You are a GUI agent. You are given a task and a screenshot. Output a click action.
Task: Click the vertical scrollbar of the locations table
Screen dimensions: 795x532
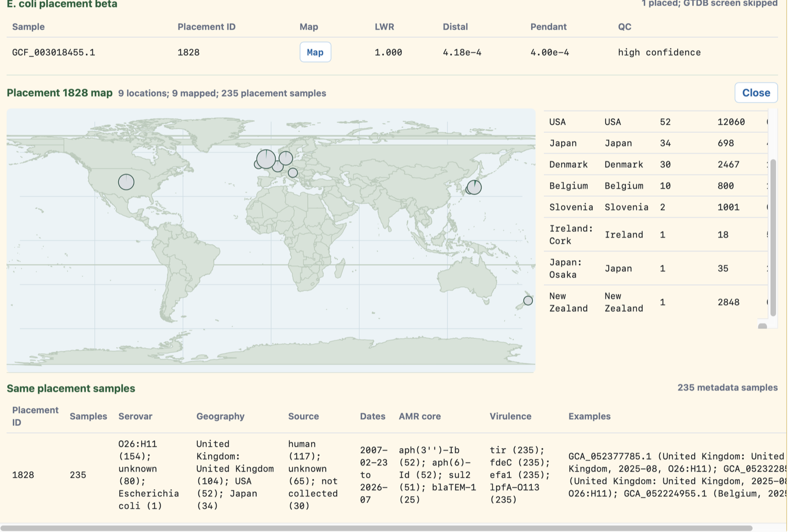click(773, 237)
